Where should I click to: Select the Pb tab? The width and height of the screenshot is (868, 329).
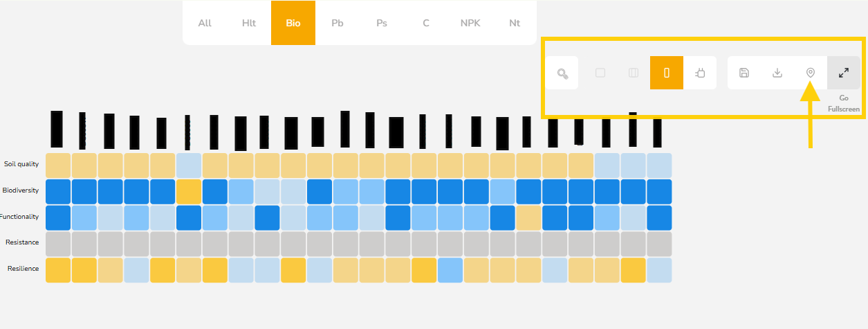[338, 23]
